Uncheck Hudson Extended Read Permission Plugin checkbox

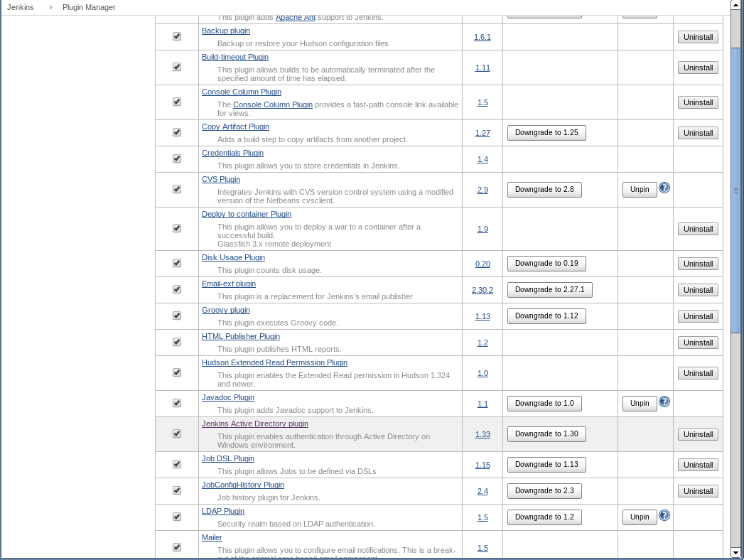click(177, 372)
